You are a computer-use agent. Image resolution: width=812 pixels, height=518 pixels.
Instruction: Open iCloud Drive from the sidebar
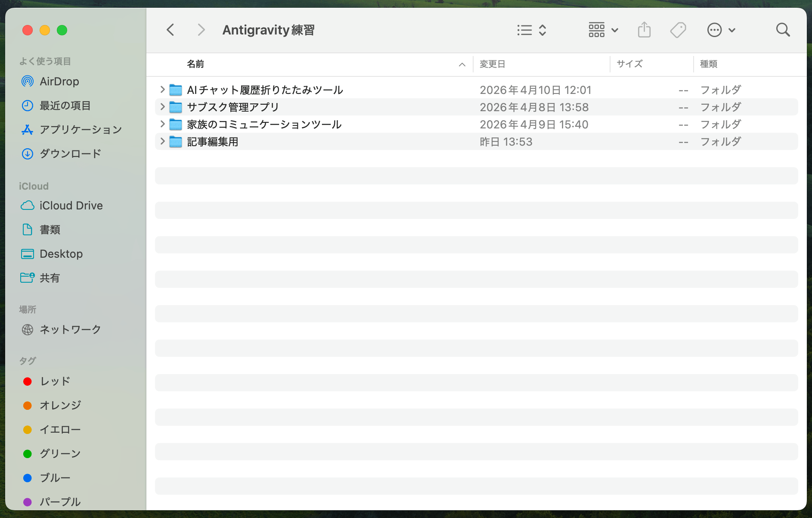click(71, 206)
